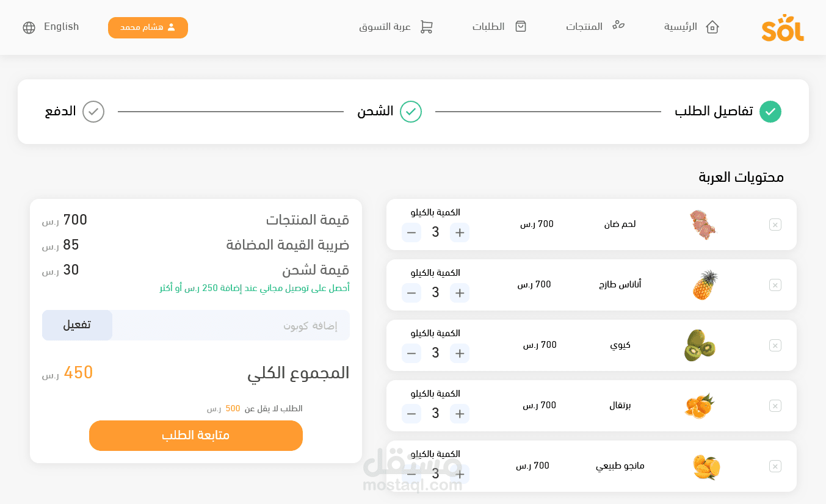Select the تفاصيل الطلب step checkmark

tap(770, 112)
